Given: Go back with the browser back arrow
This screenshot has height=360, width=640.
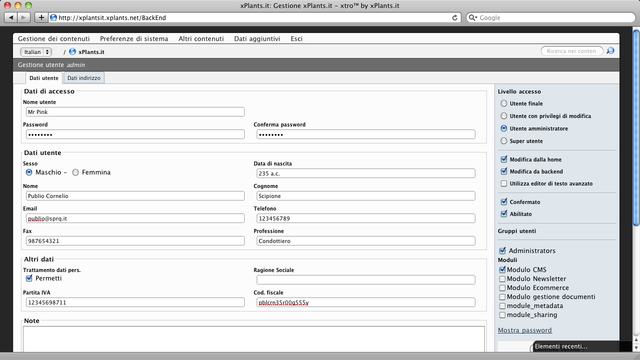Looking at the screenshot, I should [11, 18].
